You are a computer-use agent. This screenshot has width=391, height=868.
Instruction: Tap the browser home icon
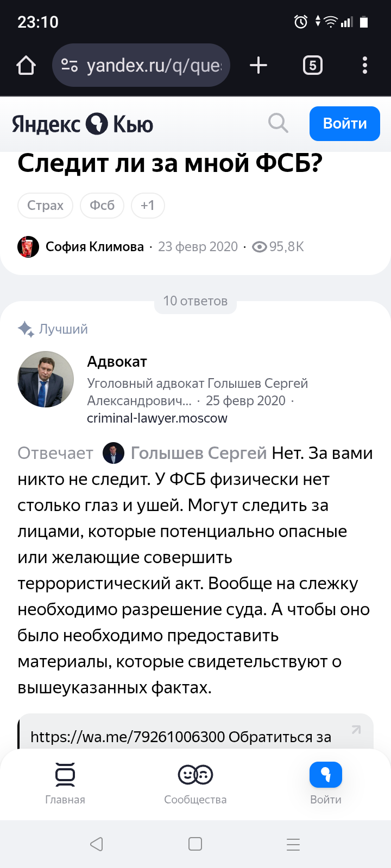26,66
